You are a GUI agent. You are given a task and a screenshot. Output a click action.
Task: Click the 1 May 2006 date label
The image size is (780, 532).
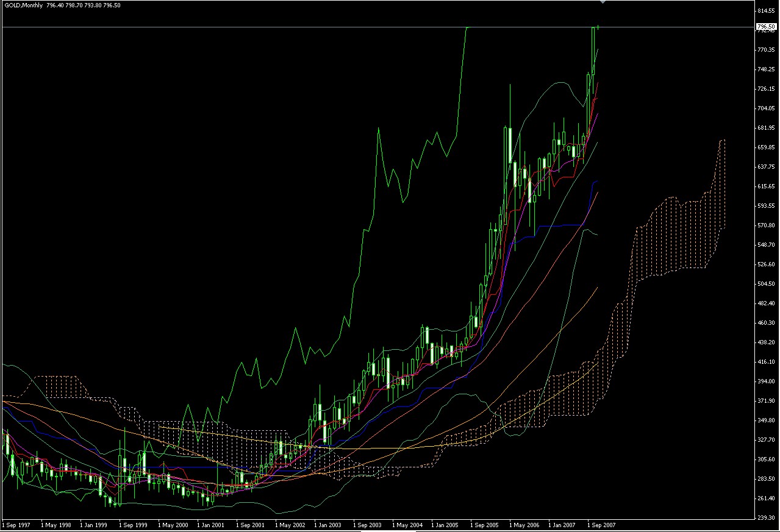coord(524,525)
